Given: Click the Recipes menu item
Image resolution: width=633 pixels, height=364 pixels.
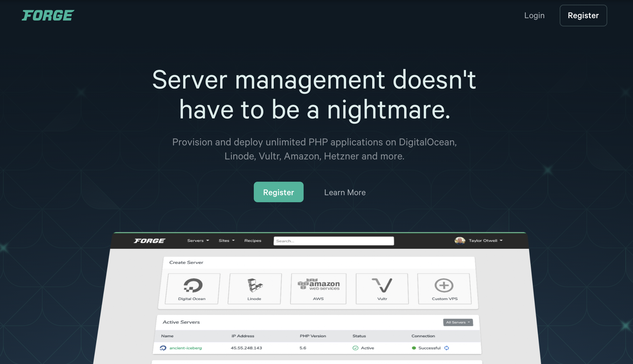Looking at the screenshot, I should click(x=253, y=240).
